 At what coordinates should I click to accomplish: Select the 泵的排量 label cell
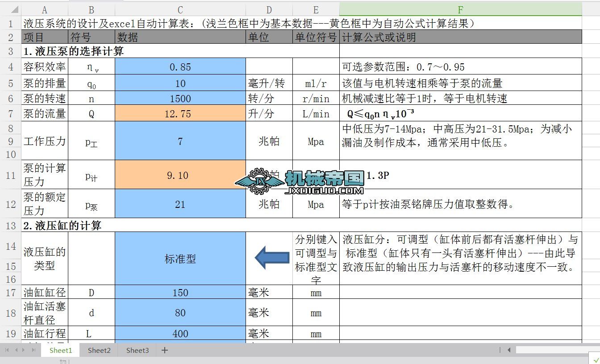coord(44,83)
